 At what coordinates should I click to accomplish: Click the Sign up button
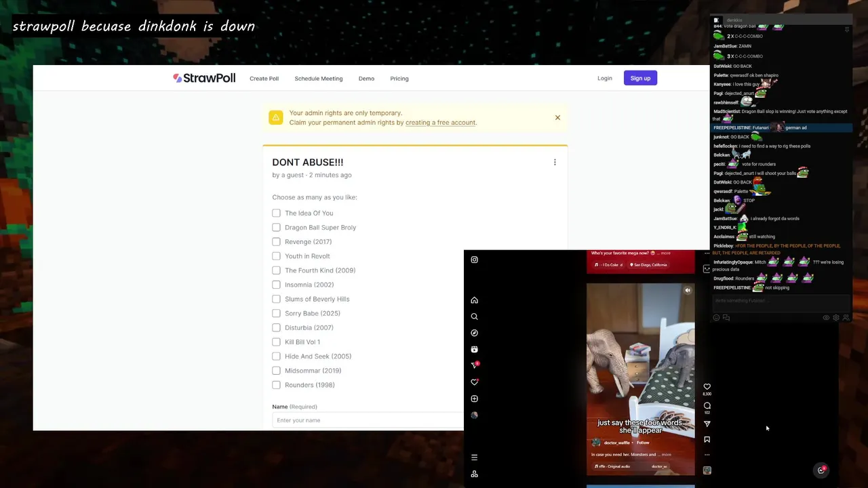point(640,78)
